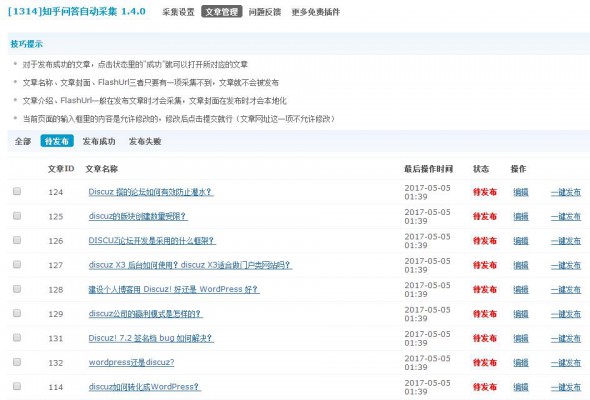The height and width of the screenshot is (400, 590).
Task: Tick checkbox for article 114
Action: pyautogui.click(x=17, y=386)
